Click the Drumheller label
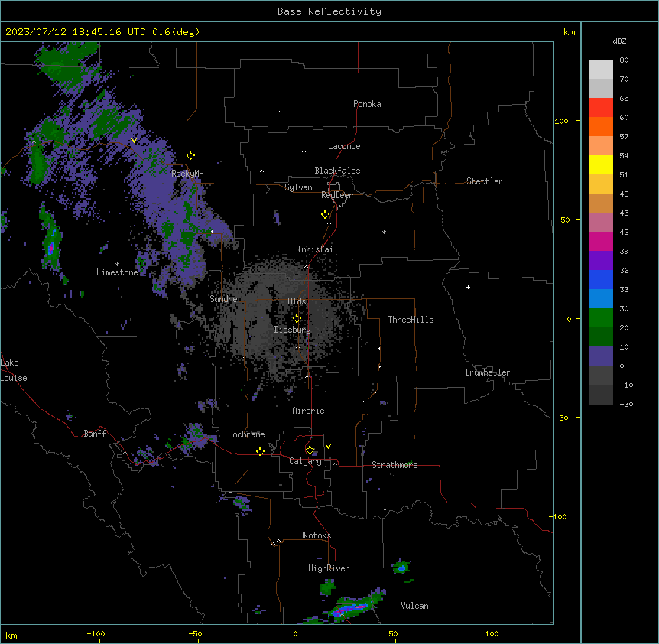This screenshot has width=659, height=644. click(488, 372)
